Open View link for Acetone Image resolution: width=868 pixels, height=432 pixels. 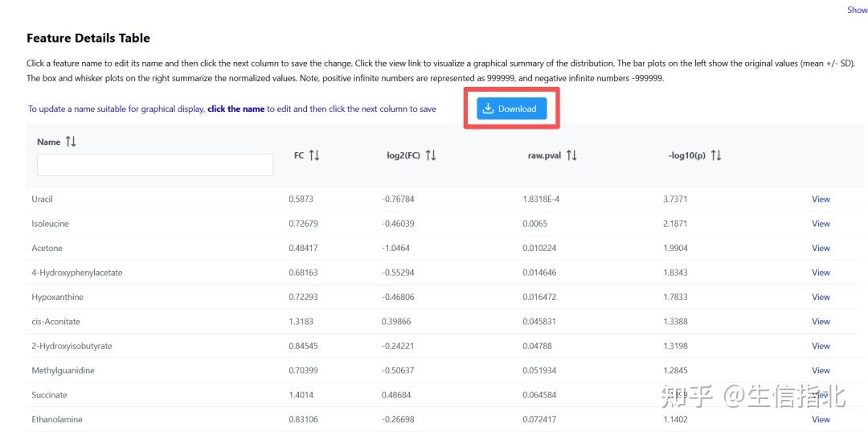pos(821,248)
